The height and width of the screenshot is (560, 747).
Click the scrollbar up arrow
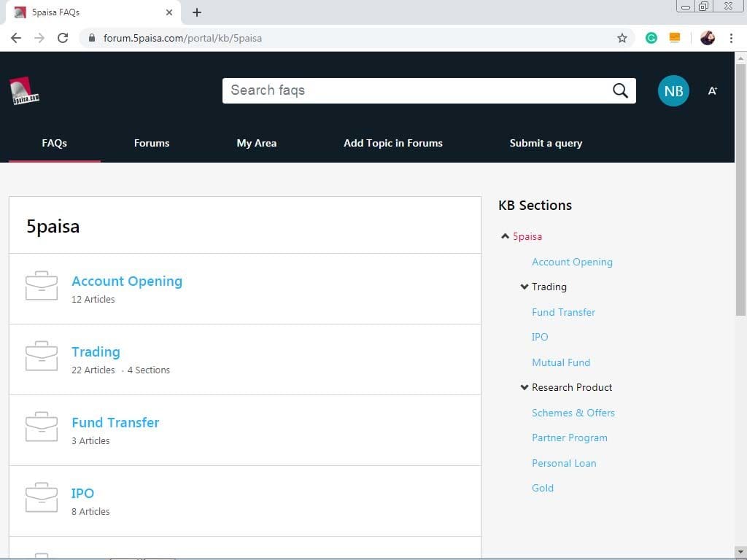(x=740, y=58)
